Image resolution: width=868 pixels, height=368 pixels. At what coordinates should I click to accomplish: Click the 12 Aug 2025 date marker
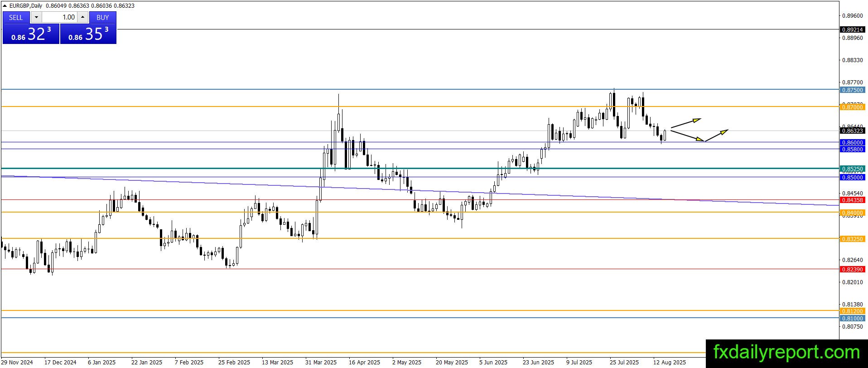pos(669,362)
